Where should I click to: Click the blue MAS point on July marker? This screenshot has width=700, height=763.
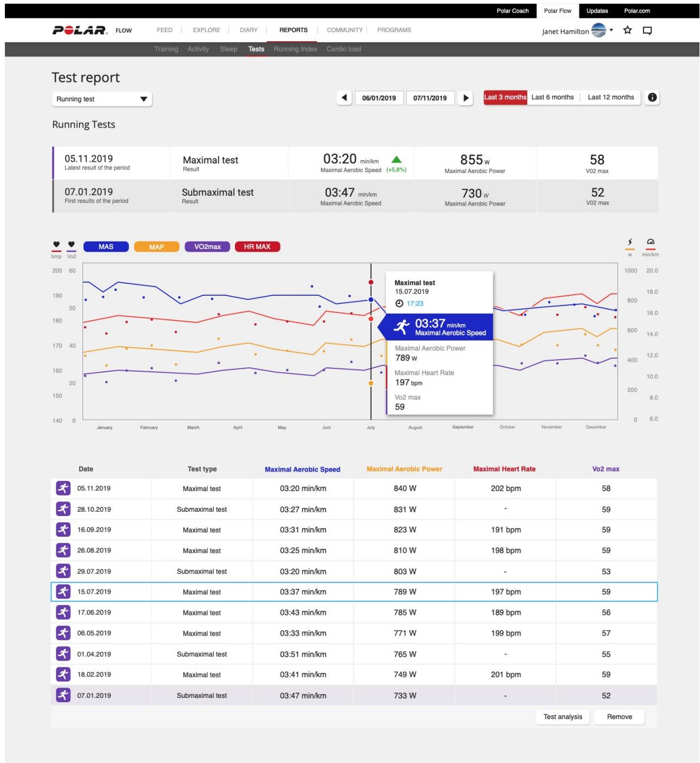371,300
